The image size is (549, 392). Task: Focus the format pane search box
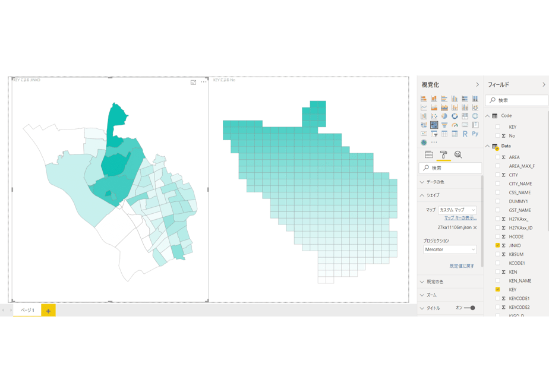point(450,168)
